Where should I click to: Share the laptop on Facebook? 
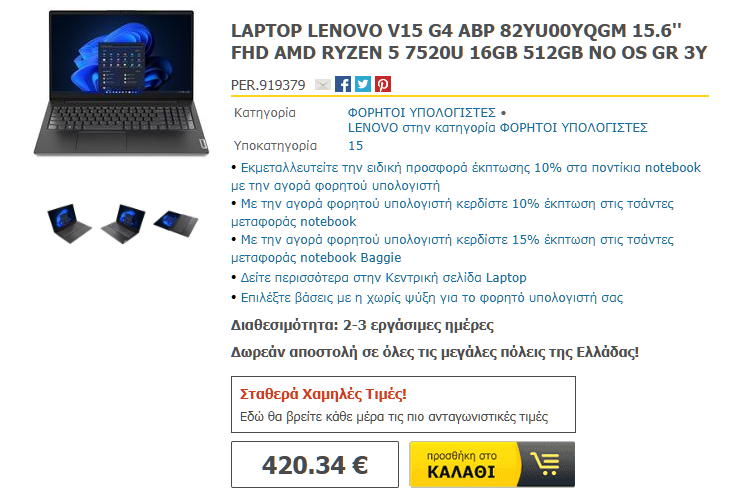tap(342, 84)
